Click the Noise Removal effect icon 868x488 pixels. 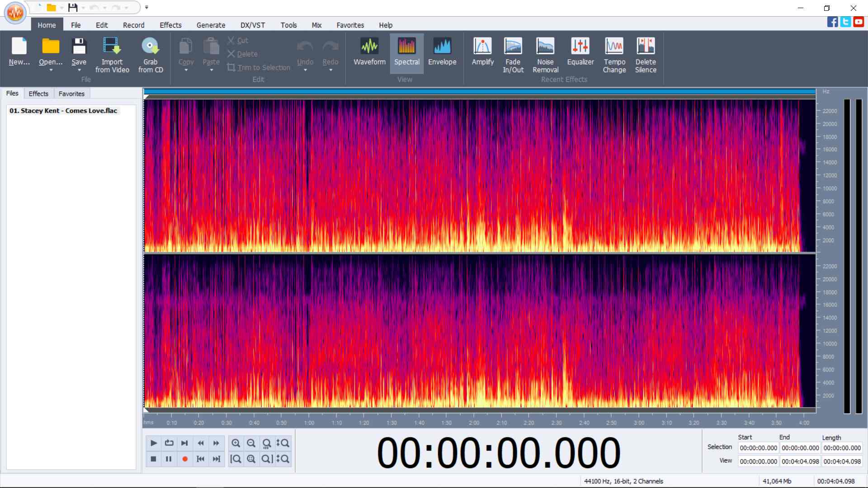tap(545, 47)
